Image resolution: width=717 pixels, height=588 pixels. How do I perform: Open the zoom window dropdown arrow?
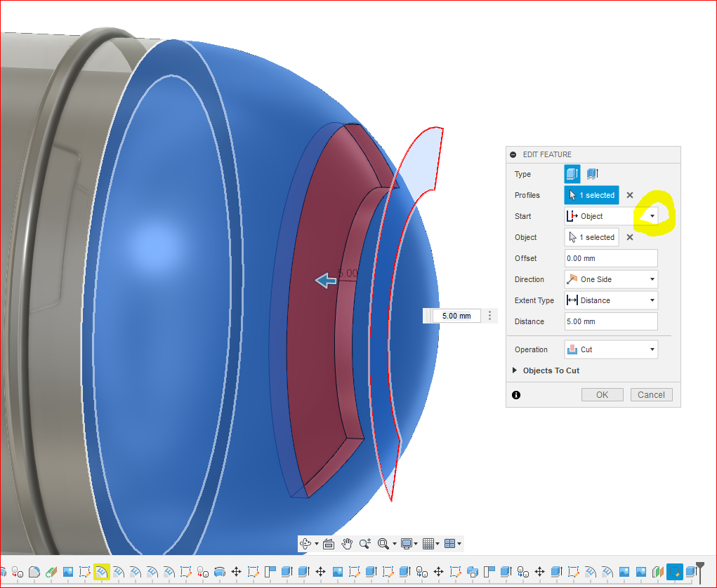click(395, 544)
